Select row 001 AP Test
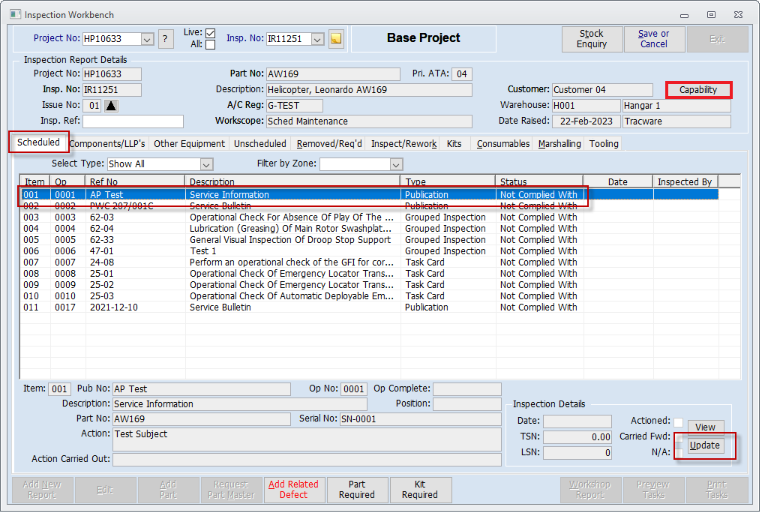 click(369, 195)
